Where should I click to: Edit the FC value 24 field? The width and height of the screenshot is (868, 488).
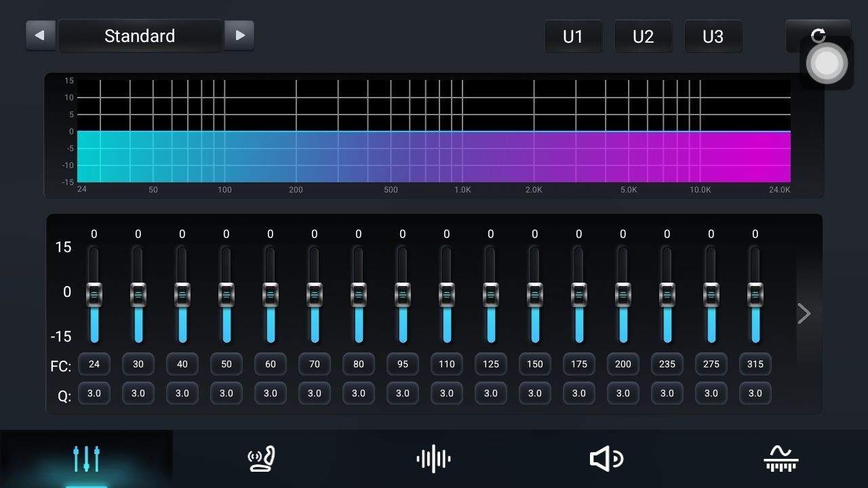(94, 364)
